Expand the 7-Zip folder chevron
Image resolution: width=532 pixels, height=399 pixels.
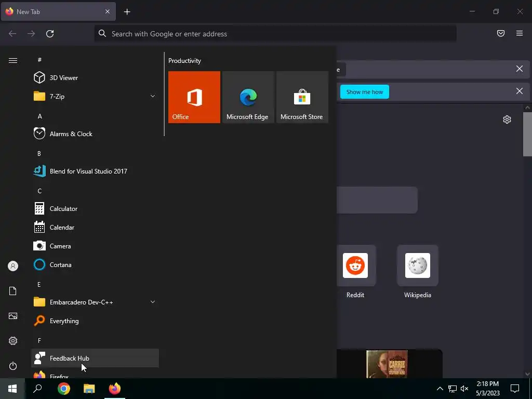tap(153, 96)
